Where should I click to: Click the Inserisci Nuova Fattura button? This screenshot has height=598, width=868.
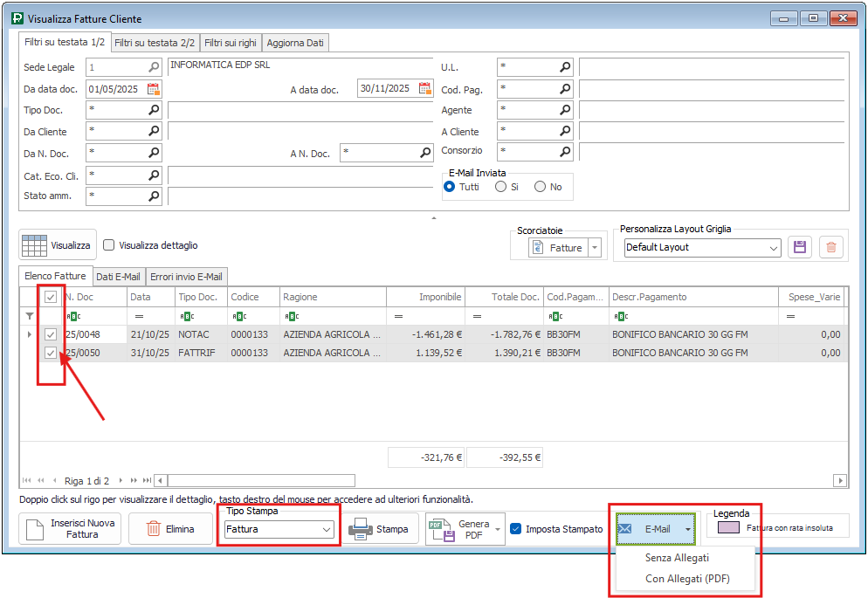pyautogui.click(x=71, y=529)
